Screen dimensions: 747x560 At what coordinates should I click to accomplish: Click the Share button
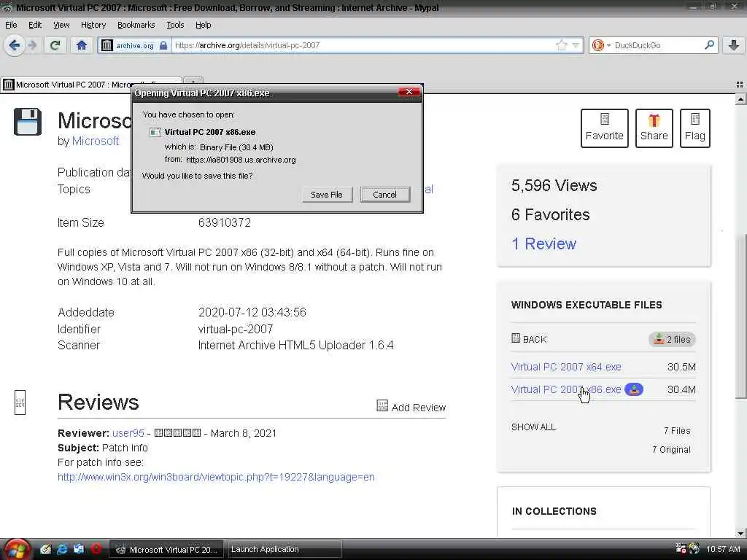(x=654, y=128)
